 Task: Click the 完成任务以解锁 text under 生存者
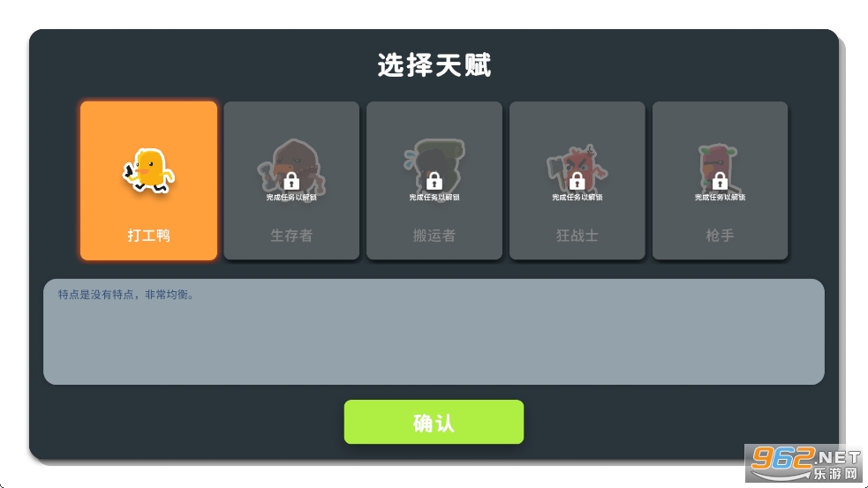pyautogui.click(x=291, y=197)
